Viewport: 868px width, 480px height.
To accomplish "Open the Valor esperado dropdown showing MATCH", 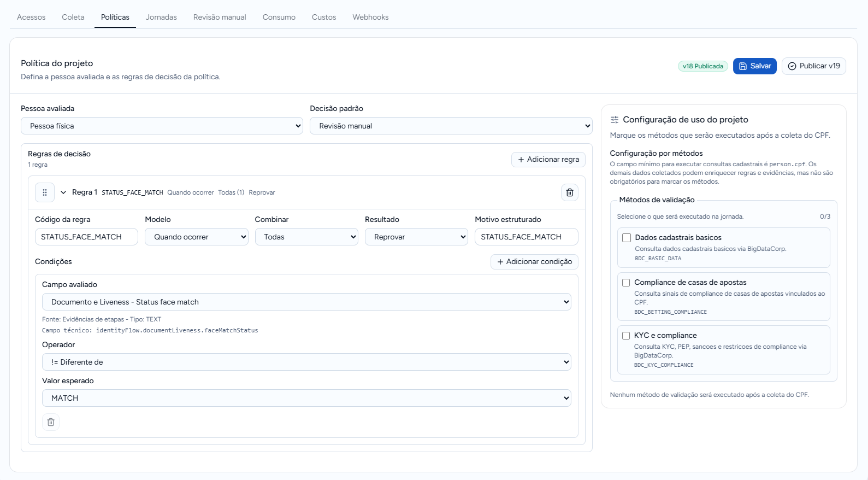I will point(306,398).
